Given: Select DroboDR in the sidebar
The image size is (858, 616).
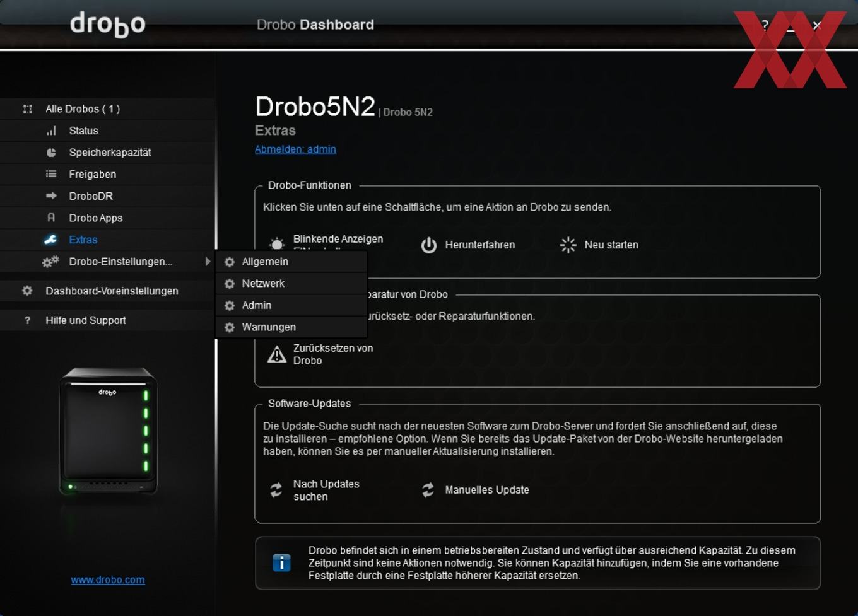Looking at the screenshot, I should 107,196.
